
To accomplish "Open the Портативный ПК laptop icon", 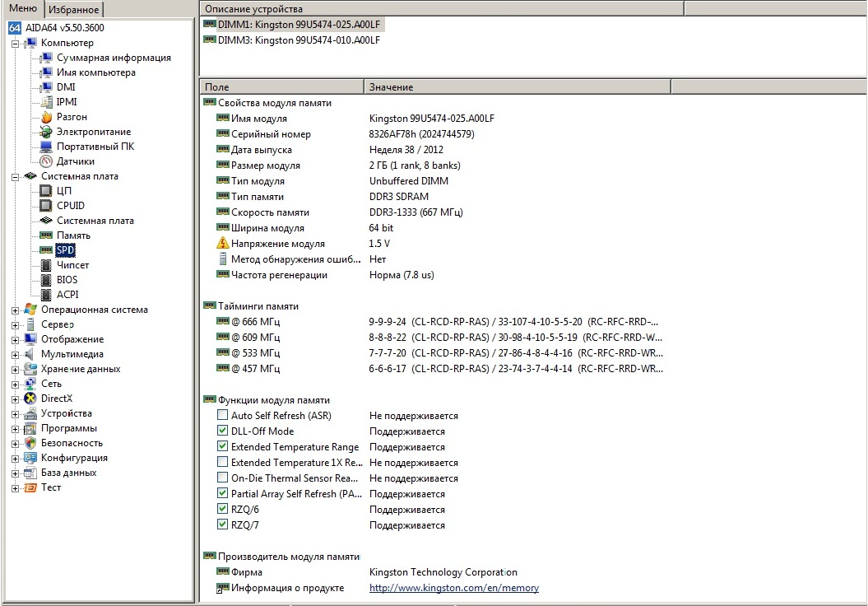I will pos(47,147).
